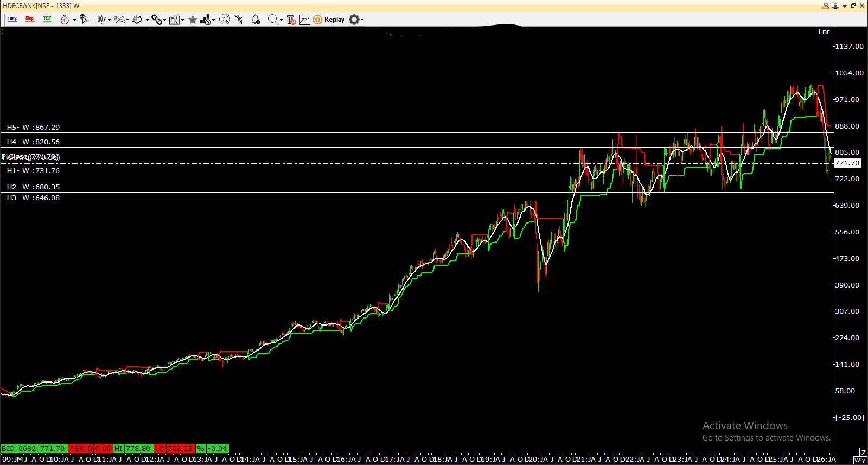Click the H1- W :731.76 level label
The width and height of the screenshot is (868, 465).
pos(33,171)
